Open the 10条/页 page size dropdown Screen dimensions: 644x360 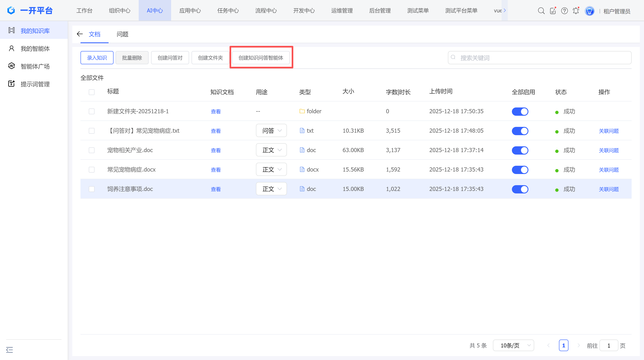point(513,346)
